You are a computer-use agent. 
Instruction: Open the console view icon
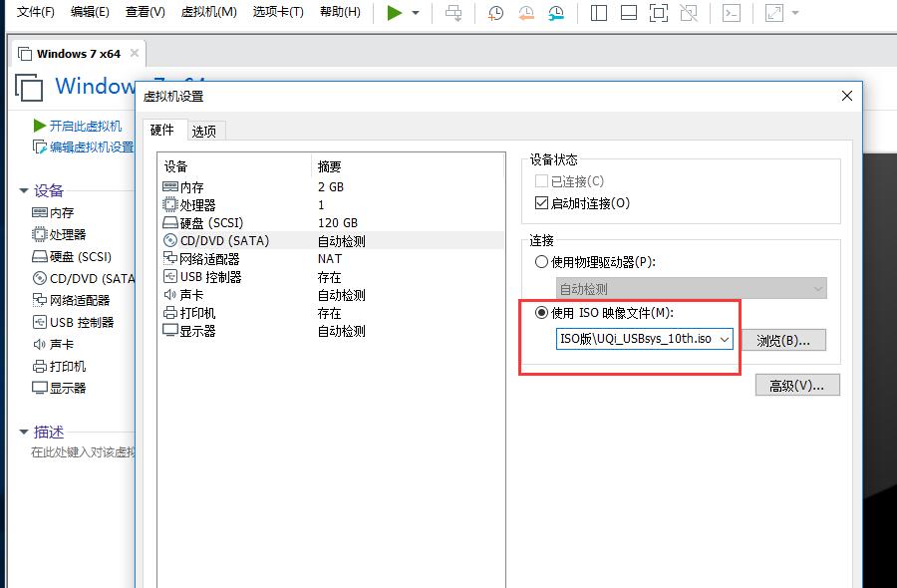(x=732, y=13)
